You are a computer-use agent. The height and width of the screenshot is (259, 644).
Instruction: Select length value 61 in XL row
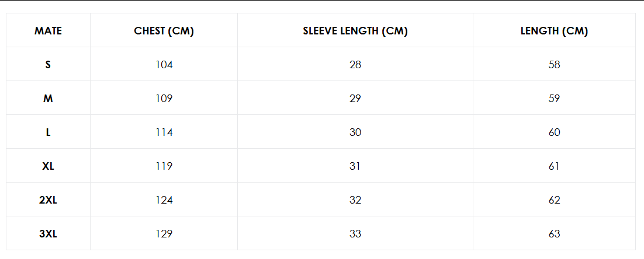(x=554, y=166)
